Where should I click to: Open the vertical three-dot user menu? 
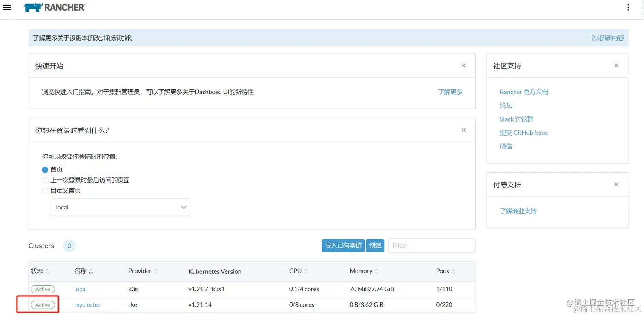[629, 7]
